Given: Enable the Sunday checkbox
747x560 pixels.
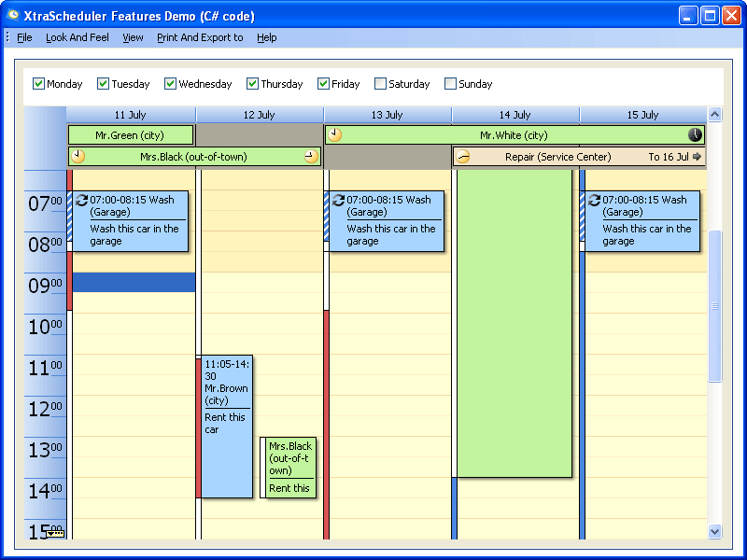Looking at the screenshot, I should pos(450,84).
